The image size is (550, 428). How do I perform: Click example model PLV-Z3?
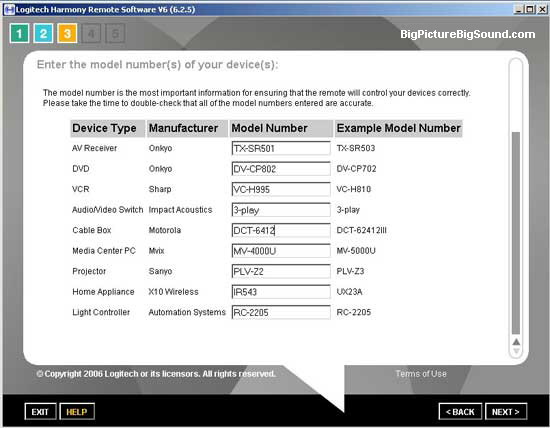click(350, 271)
